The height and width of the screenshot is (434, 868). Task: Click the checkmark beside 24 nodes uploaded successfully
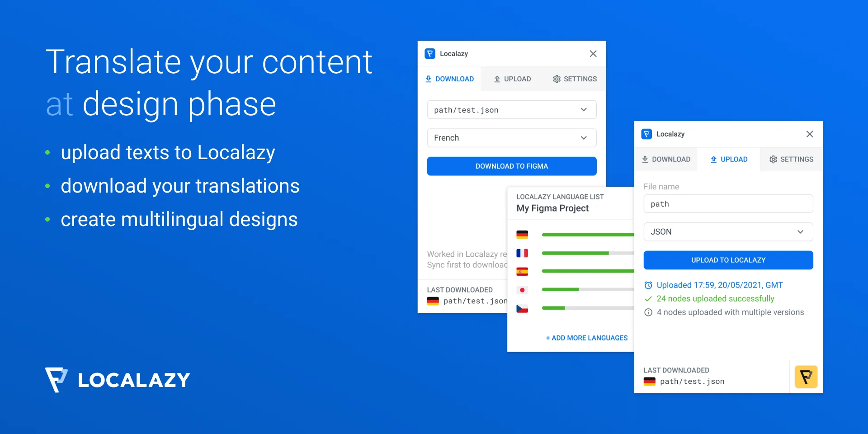[x=648, y=298]
